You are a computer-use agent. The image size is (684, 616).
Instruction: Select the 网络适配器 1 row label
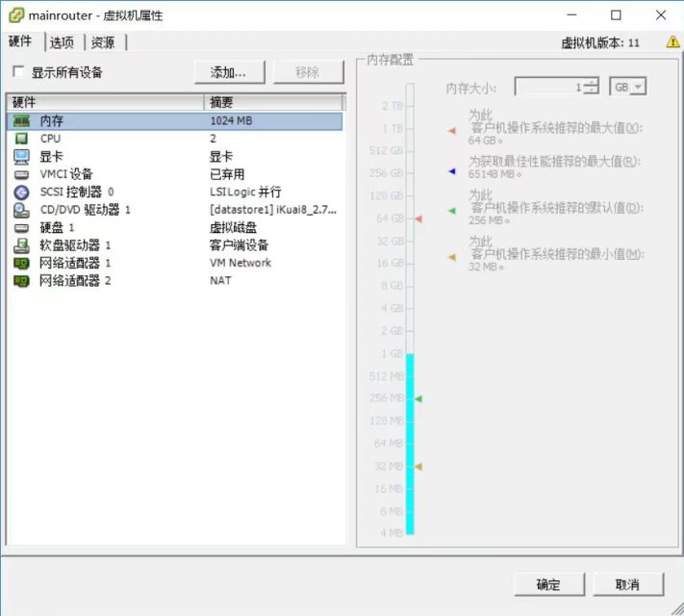[75, 264]
